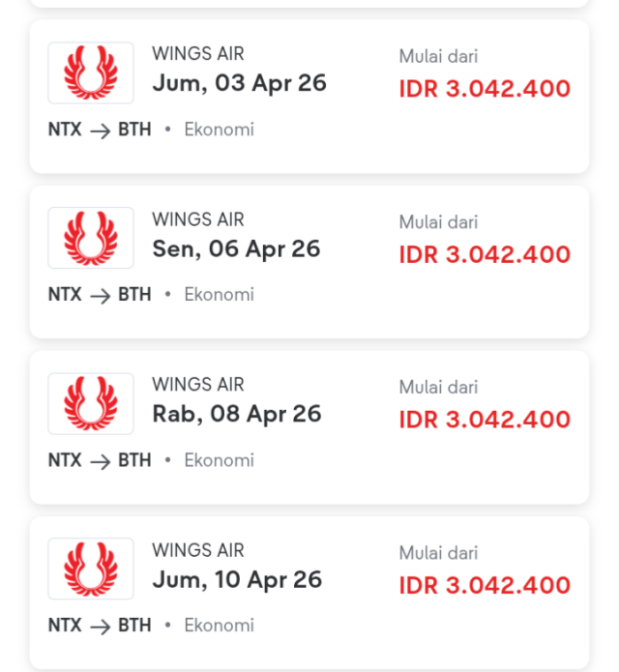The width and height of the screenshot is (619, 672).
Task: Tap the IDR 3.042.400 price for 06 Apr
Action: (x=485, y=254)
